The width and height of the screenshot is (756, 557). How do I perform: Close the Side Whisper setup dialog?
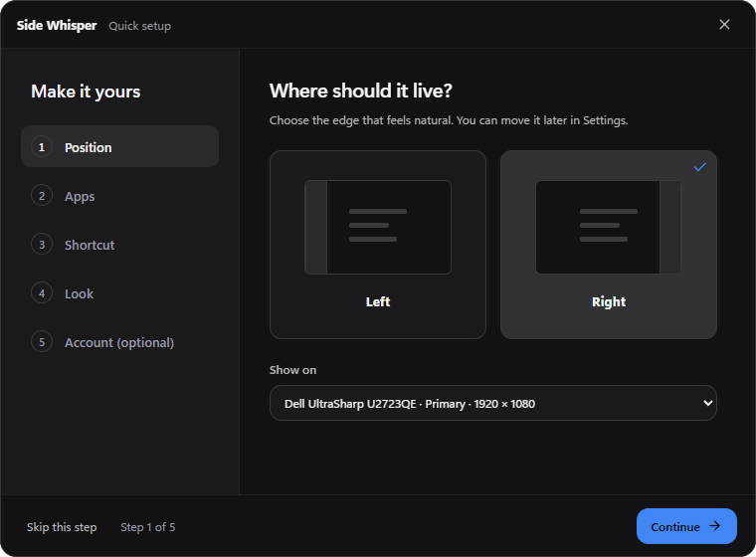coord(724,25)
